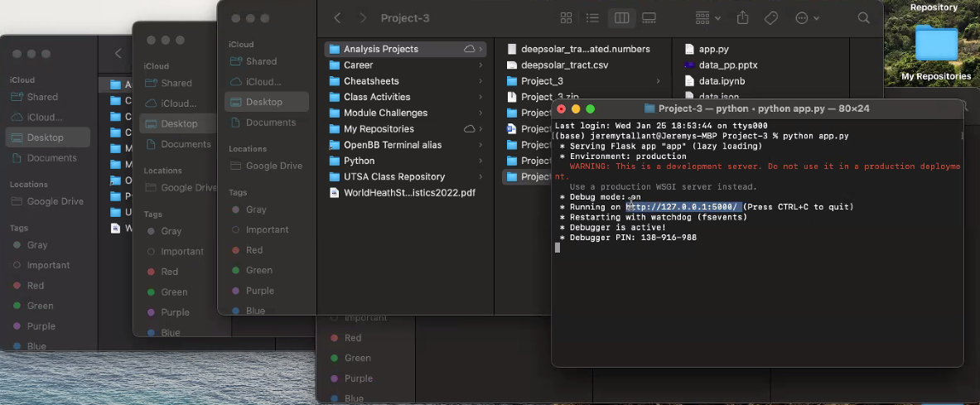Screen dimensions: 980x405
Task: Click Desktop in the leftmost Finder sidebar
Action: pyautogui.click(x=47, y=137)
